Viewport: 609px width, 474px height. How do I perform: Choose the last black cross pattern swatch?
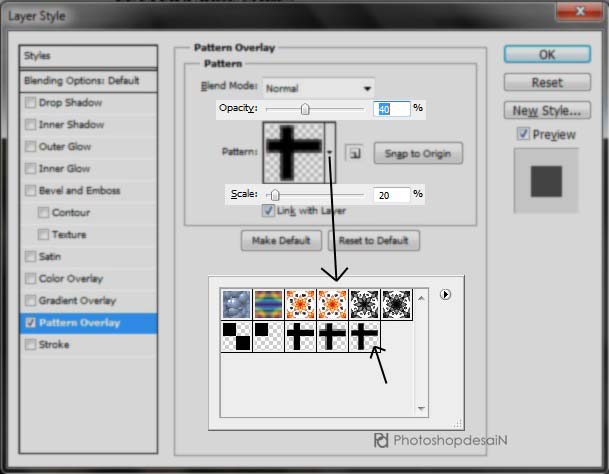(365, 336)
